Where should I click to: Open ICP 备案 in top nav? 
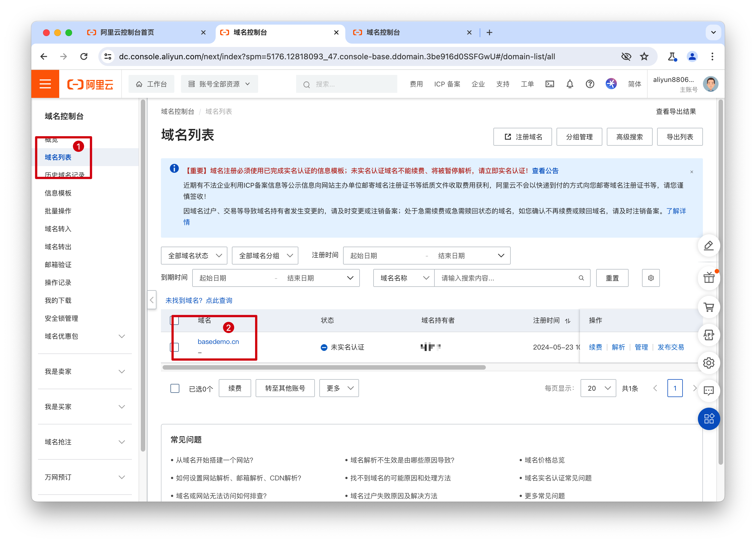click(x=447, y=84)
